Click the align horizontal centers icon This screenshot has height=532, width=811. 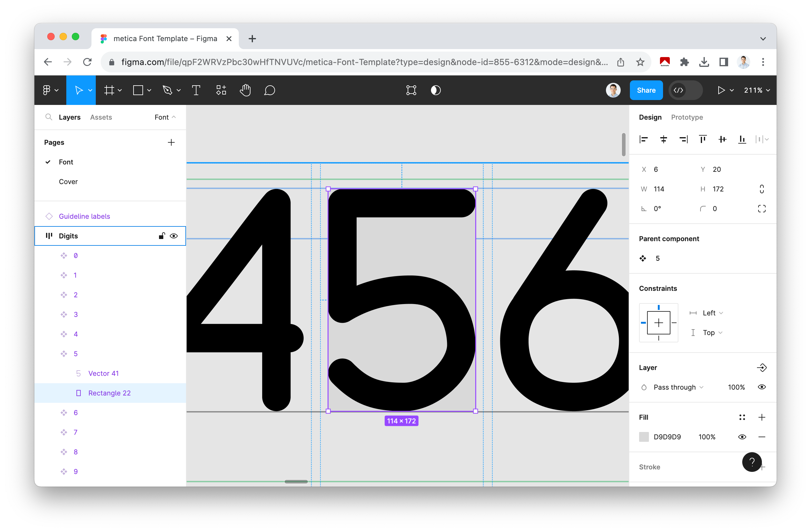(x=663, y=139)
